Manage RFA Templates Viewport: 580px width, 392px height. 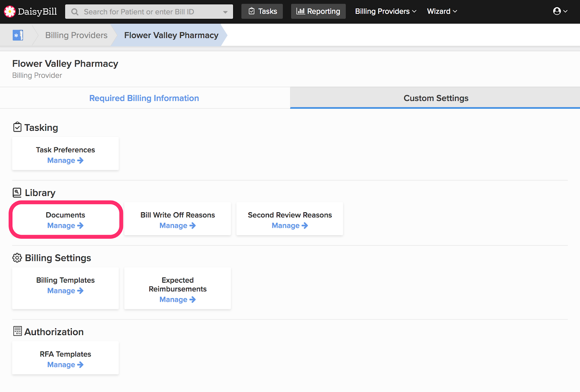click(65, 365)
